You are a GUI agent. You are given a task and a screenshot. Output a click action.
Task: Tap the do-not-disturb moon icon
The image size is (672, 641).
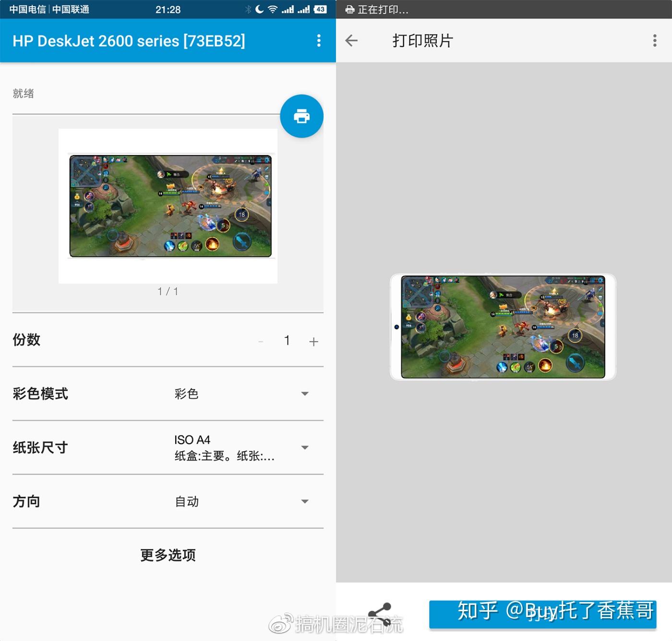pos(260,9)
